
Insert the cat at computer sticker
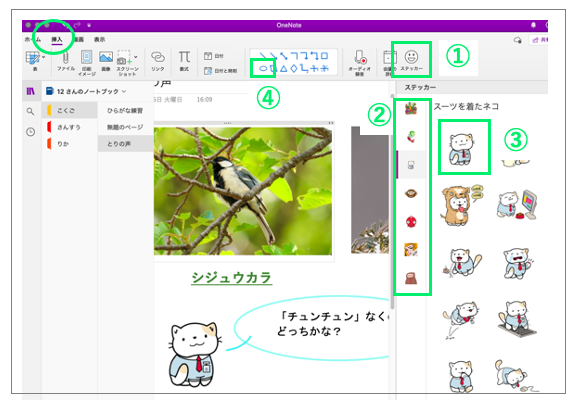pyautogui.click(x=517, y=205)
